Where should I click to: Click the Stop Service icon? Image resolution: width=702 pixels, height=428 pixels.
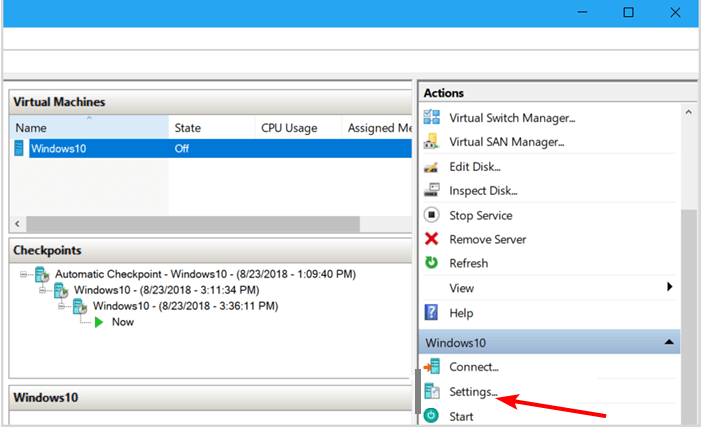pyautogui.click(x=432, y=215)
